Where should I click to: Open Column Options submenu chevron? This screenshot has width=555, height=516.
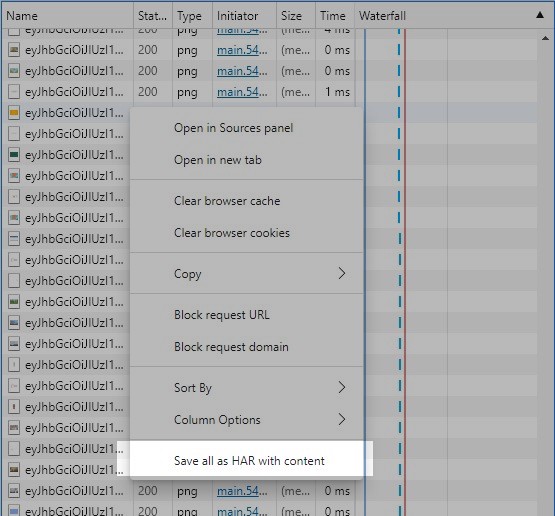[342, 419]
